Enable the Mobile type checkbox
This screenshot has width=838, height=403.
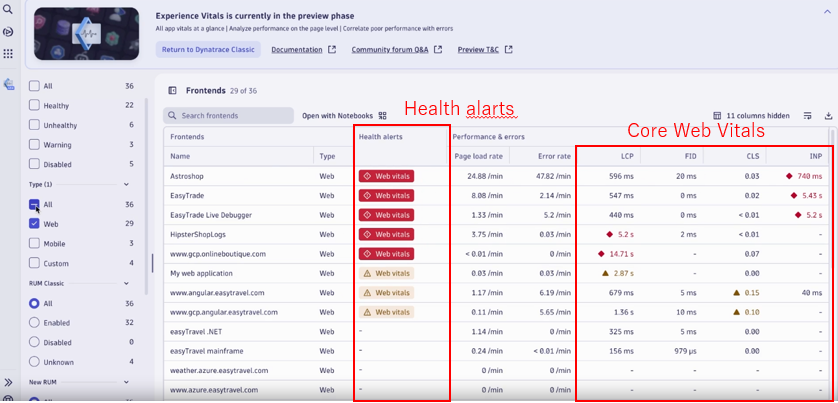point(35,243)
